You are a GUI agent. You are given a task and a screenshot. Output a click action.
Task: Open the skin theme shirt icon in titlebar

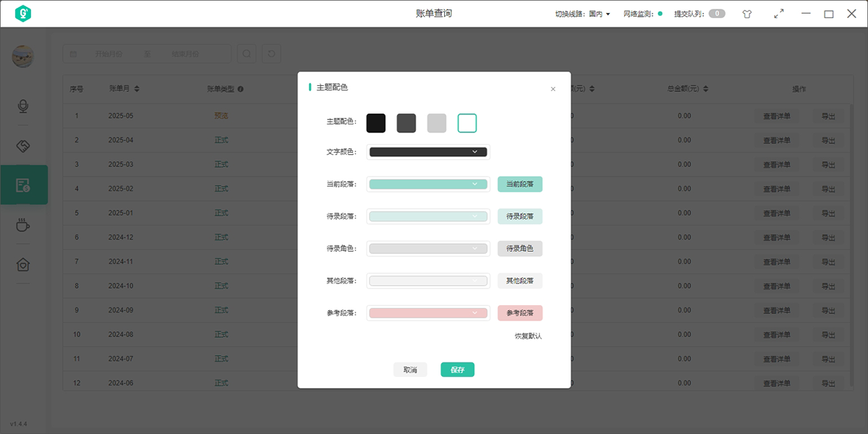(746, 13)
